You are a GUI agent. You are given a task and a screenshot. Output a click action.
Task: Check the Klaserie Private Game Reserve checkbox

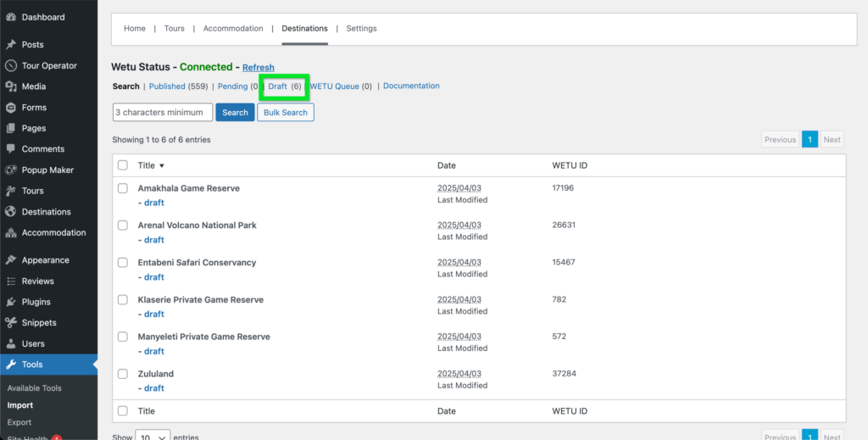click(123, 299)
